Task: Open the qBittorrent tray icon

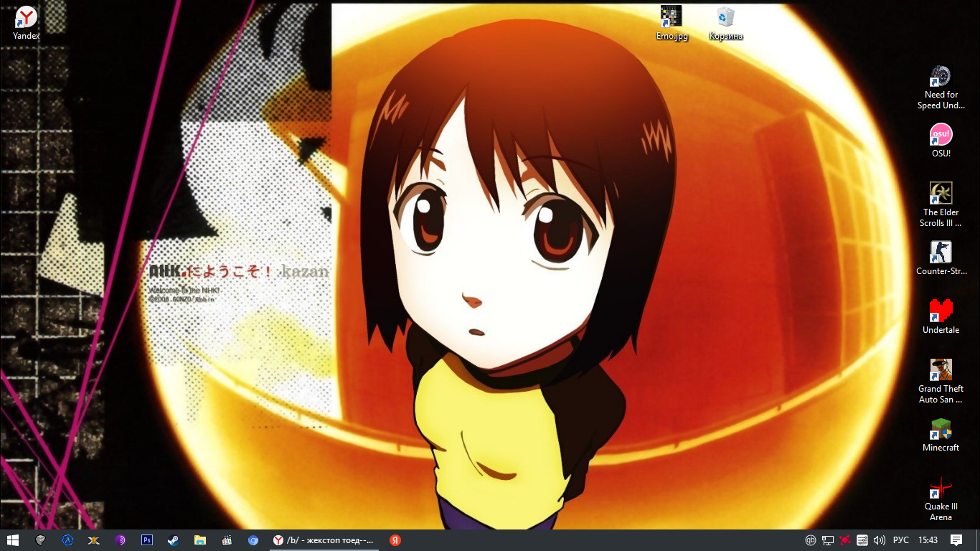Action: coord(811,540)
